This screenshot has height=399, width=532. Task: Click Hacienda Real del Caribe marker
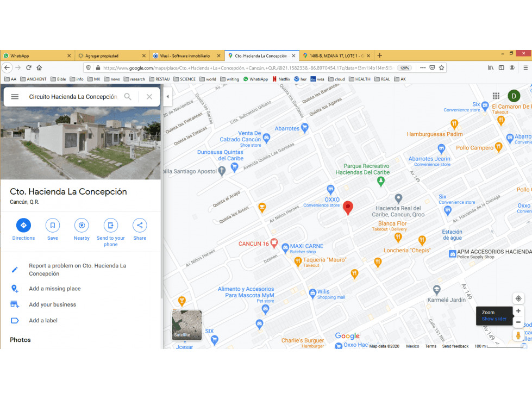point(398,198)
